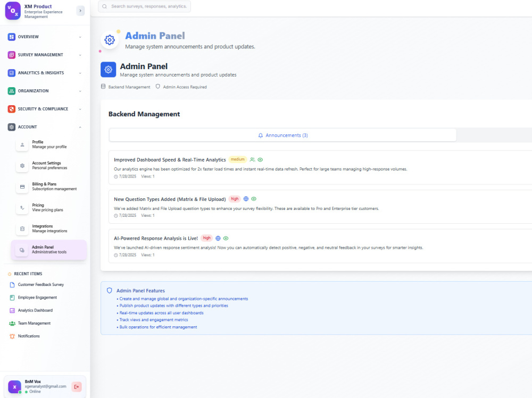Click the Security & Compliance shield icon
The height and width of the screenshot is (398, 532).
(x=12, y=109)
